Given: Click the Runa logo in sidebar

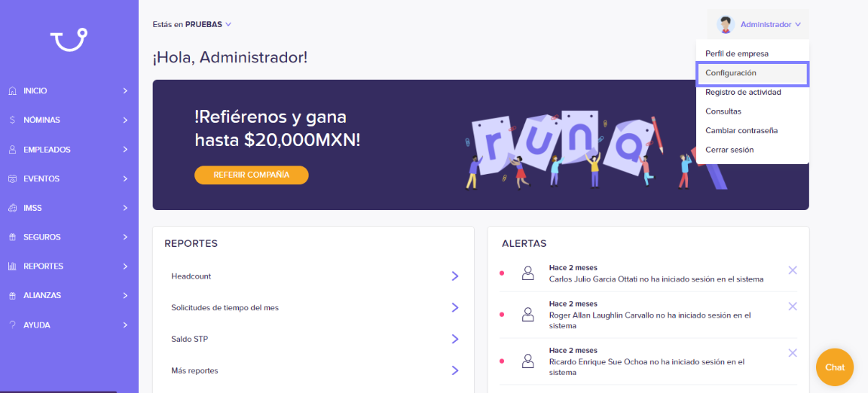Looking at the screenshot, I should tap(69, 40).
